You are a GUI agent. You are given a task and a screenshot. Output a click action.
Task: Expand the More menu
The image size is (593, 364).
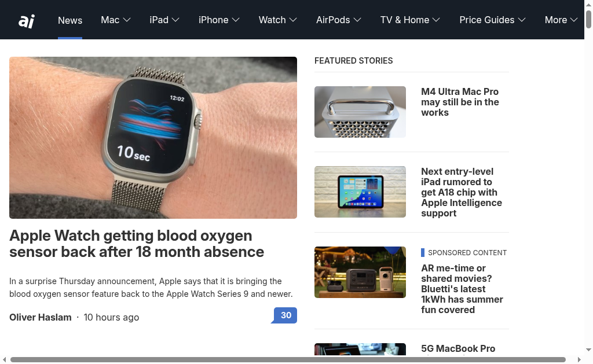[561, 20]
